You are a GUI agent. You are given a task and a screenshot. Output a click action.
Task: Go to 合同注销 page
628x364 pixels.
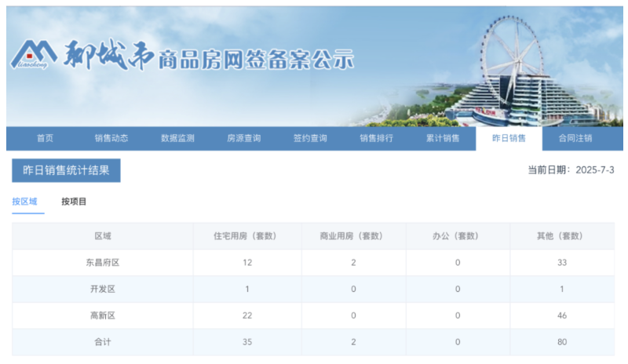click(575, 139)
